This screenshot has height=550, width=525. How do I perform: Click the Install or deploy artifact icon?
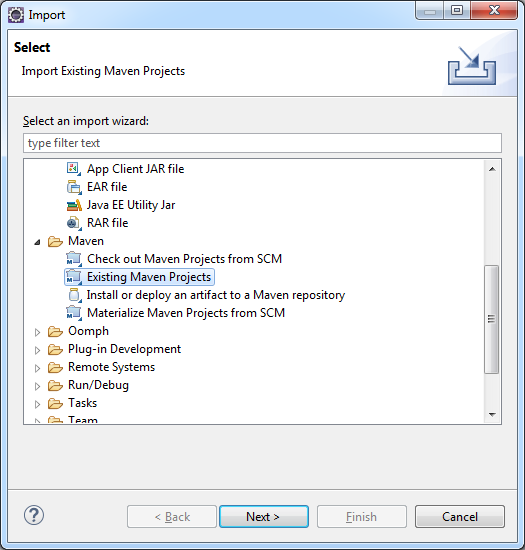(74, 295)
